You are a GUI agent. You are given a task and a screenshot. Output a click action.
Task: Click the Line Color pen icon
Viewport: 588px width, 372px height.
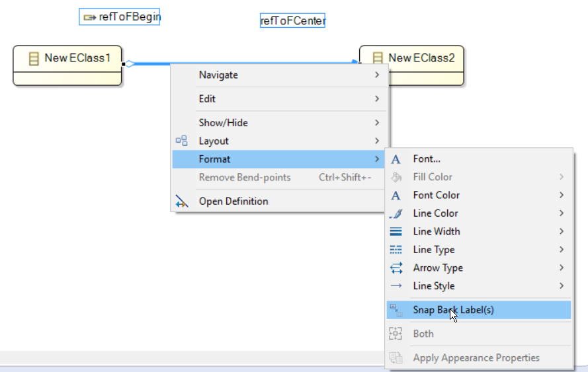pyautogui.click(x=396, y=213)
